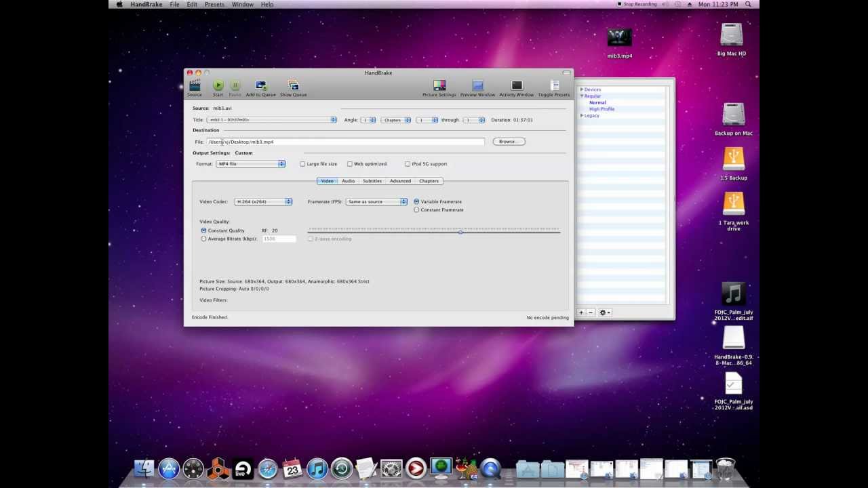Screen dimensions: 868x488
Task: Open the iTunes icon in the Dock
Action: pos(317,468)
